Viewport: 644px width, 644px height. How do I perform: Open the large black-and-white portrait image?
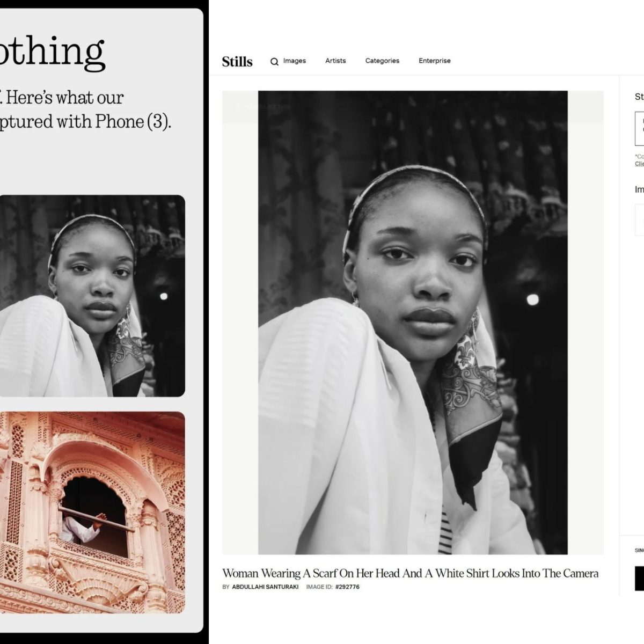point(413,323)
